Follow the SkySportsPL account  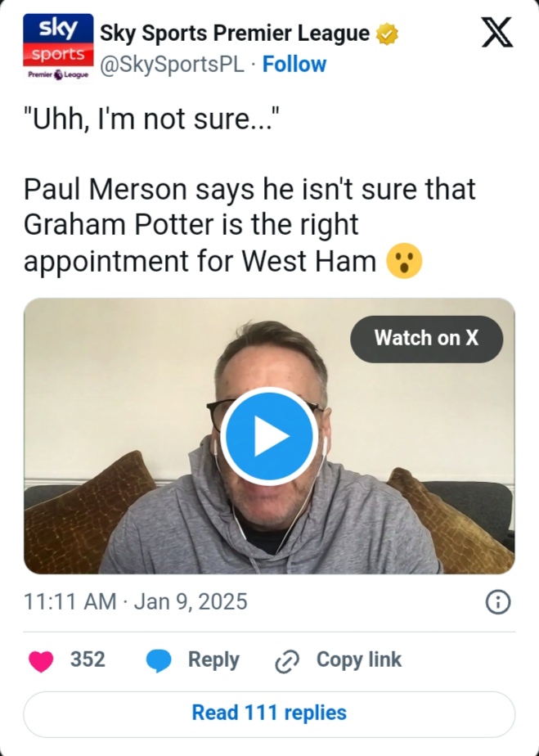pos(294,65)
